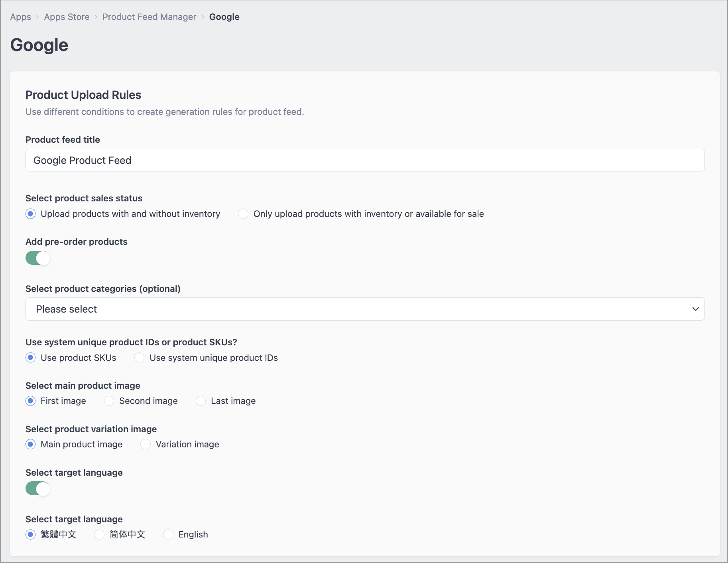The height and width of the screenshot is (563, 728).
Task: Click the Google page title
Action: pyautogui.click(x=39, y=45)
